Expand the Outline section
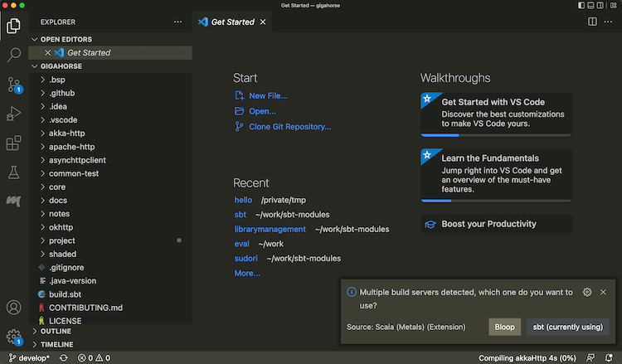 109,331
